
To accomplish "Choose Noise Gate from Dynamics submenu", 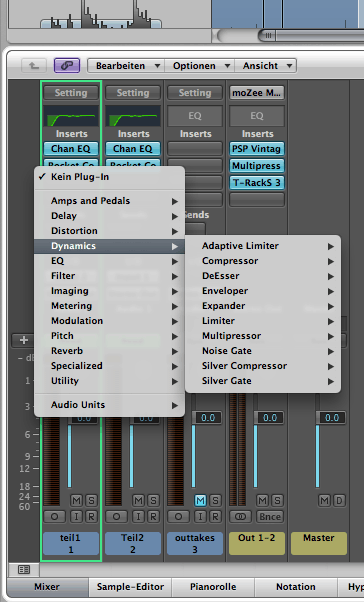I will click(x=263, y=351).
